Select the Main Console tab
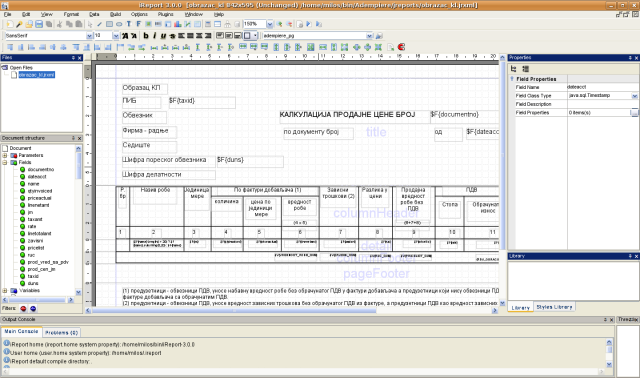The image size is (640, 378). tap(21, 331)
